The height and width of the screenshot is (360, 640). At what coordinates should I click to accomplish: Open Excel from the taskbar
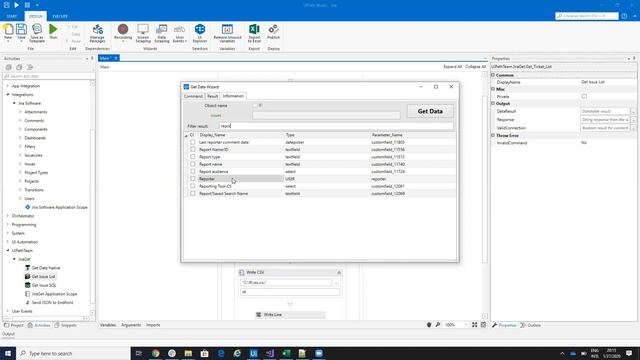(x=286, y=353)
